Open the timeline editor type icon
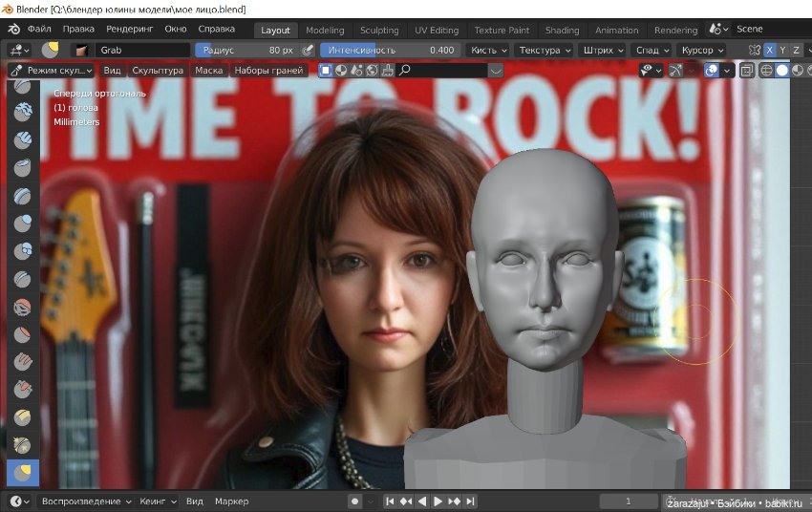 tap(16, 501)
